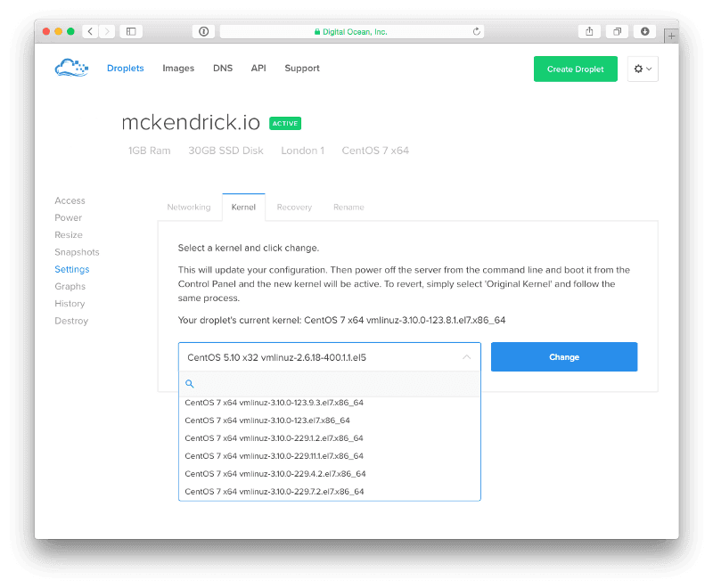Image resolution: width=713 pixels, height=588 pixels.
Task: Click the kernel search input field
Action: click(x=334, y=384)
